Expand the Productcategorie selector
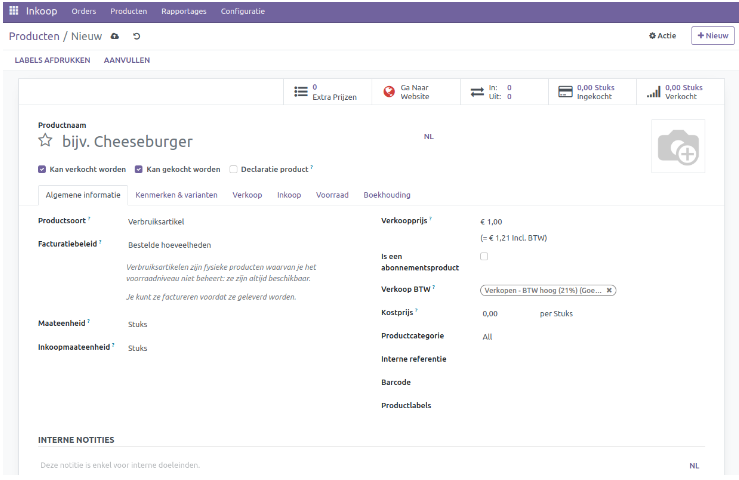The height and width of the screenshot is (480, 739). [540, 337]
